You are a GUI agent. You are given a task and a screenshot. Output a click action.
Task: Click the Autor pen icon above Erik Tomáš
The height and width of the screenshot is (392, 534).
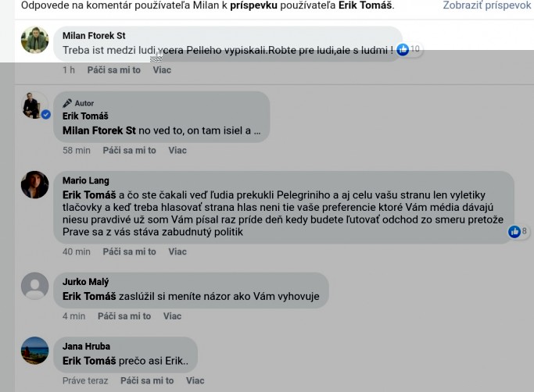coord(67,103)
